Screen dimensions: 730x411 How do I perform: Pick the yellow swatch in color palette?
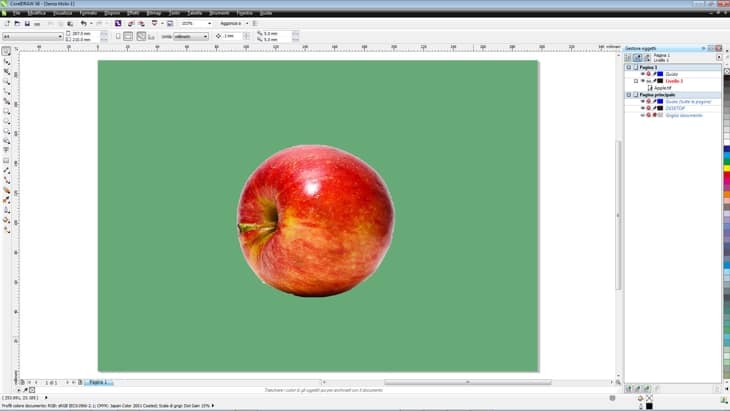pyautogui.click(x=727, y=168)
